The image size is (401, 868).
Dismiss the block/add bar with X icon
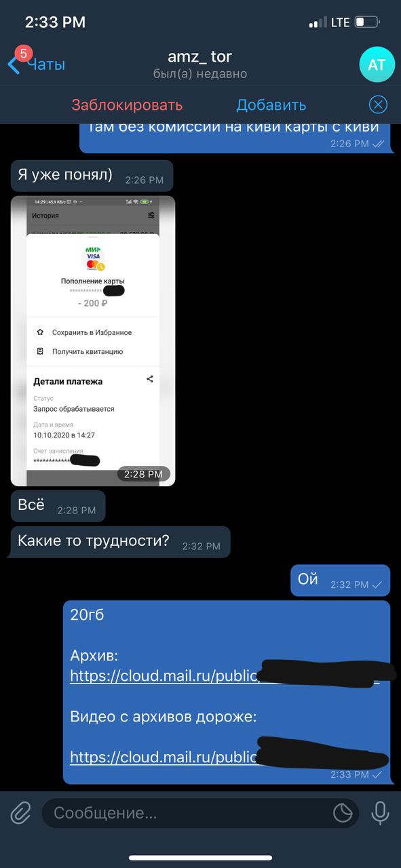tap(378, 104)
